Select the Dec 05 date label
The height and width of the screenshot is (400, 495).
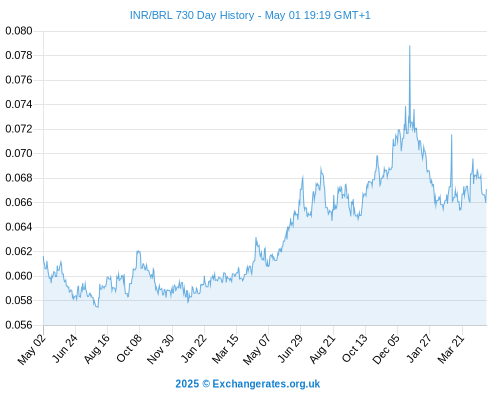386,349
